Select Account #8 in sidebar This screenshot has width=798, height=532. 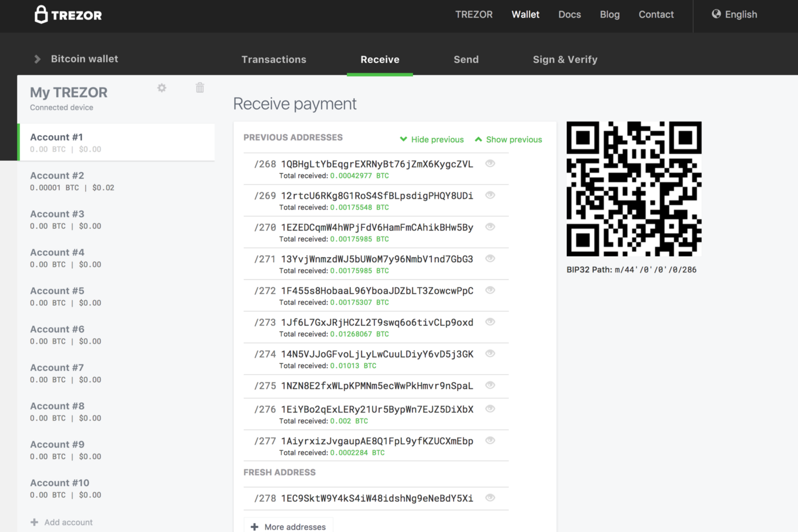pos(116,412)
